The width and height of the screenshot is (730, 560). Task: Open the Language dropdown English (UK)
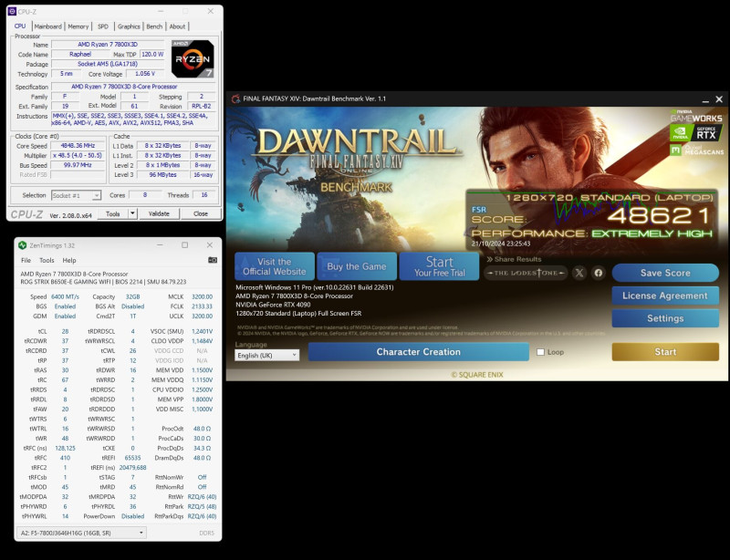(x=266, y=355)
